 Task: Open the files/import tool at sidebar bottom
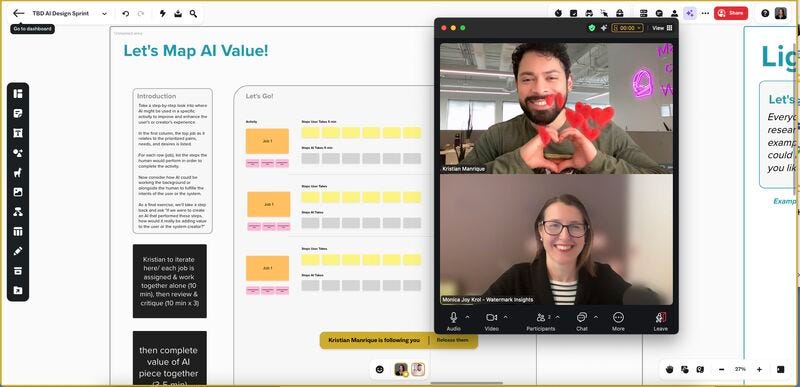pyautogui.click(x=18, y=291)
